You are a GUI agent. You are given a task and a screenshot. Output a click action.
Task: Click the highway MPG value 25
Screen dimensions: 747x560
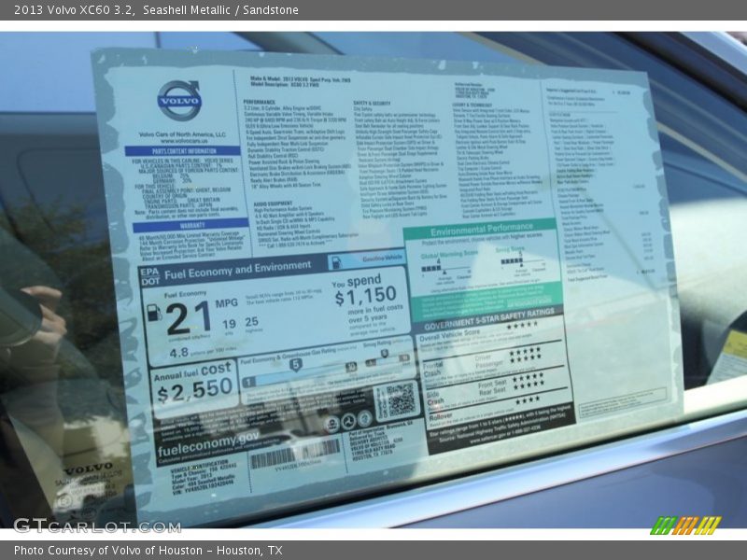point(251,322)
